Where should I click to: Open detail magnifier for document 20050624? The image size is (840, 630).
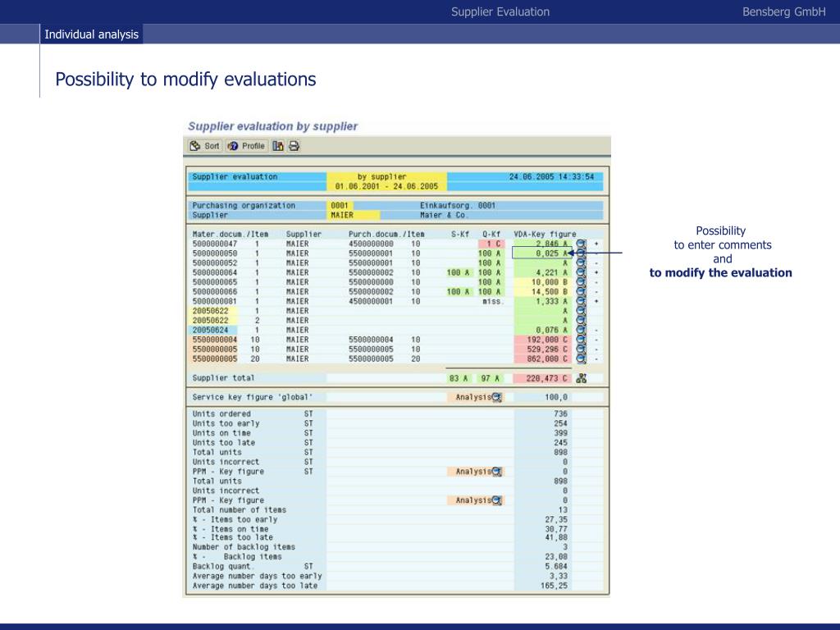[x=582, y=331]
